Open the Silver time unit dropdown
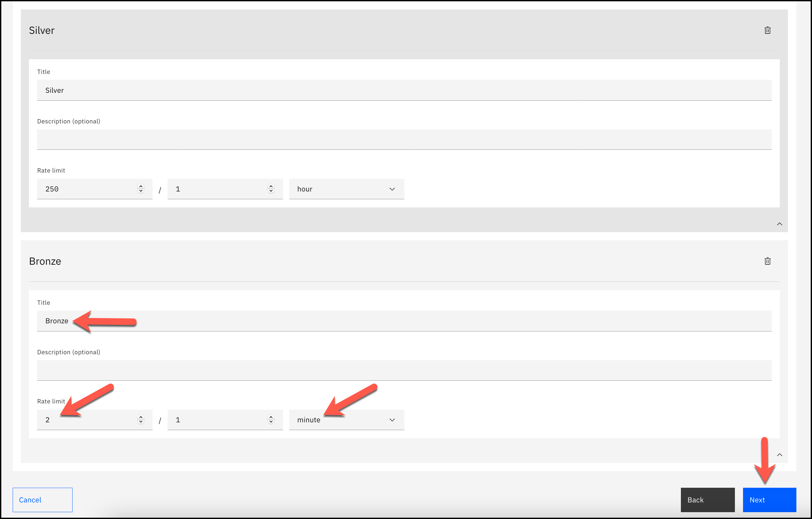The width and height of the screenshot is (812, 519). click(345, 189)
